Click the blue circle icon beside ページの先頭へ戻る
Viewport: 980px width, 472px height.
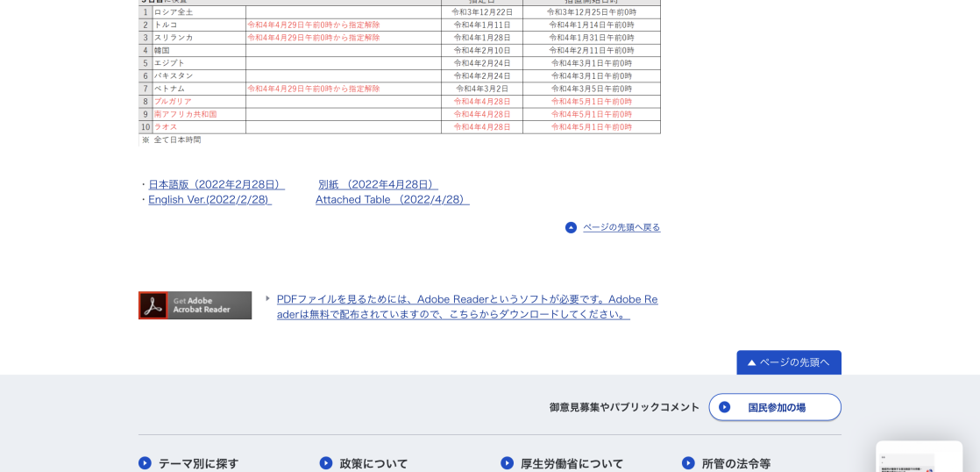pos(572,227)
